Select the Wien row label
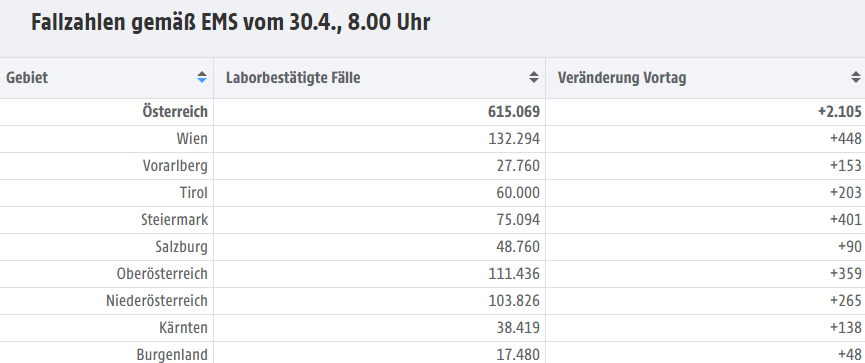Image resolution: width=865 pixels, height=363 pixels. click(192, 138)
